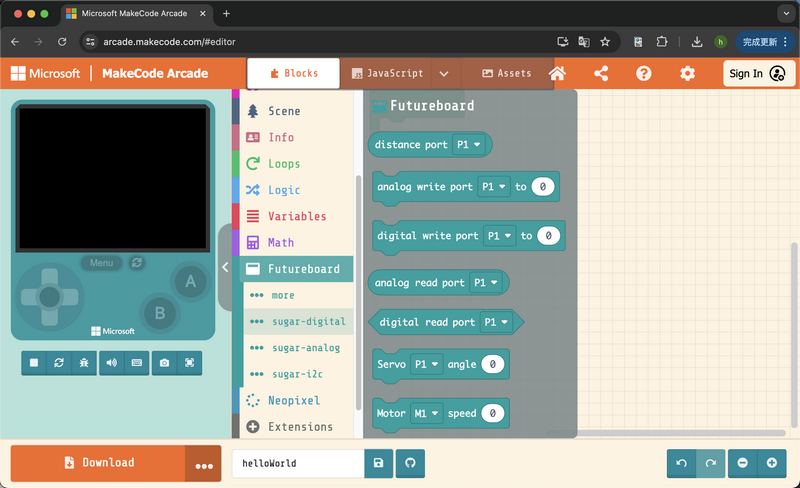Screen dimensions: 800x488
Task: Select the Neopixel category
Action: 293,400
